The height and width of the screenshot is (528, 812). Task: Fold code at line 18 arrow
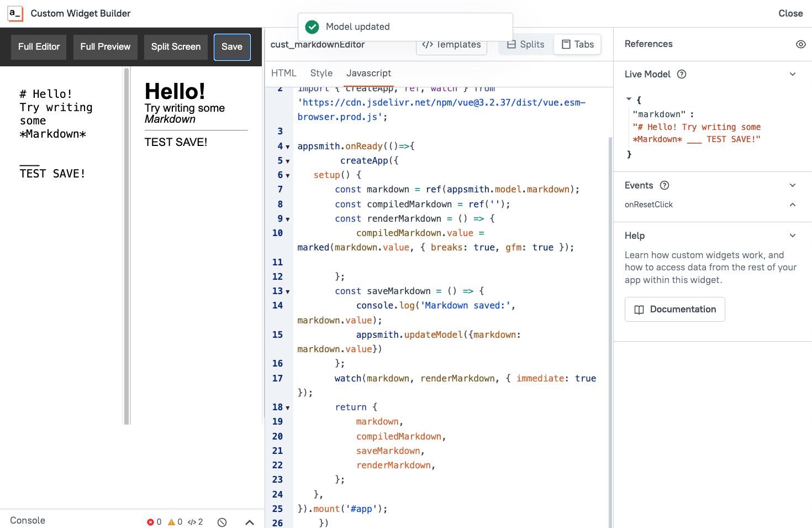coord(288,407)
